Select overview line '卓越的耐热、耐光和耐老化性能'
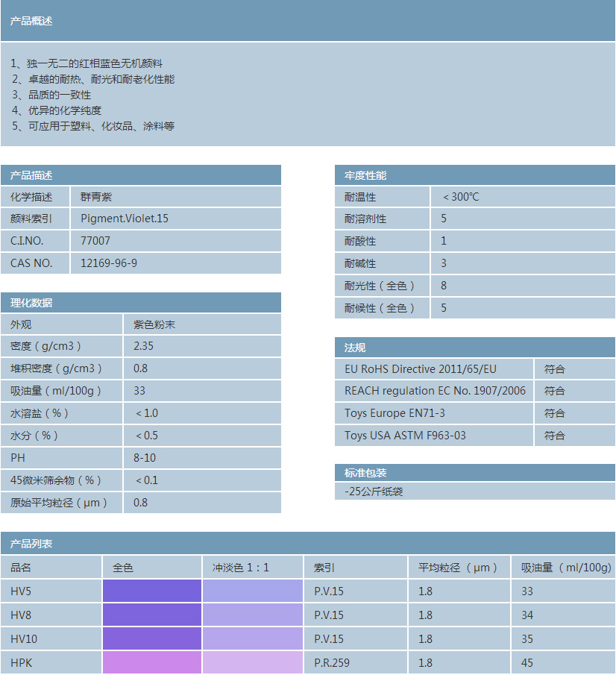This screenshot has height=675, width=616. (x=101, y=79)
